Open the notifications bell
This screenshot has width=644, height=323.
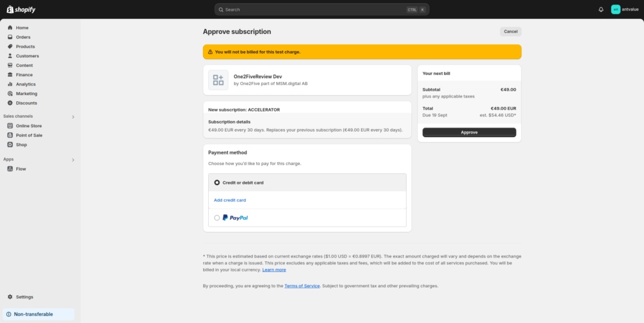click(601, 9)
